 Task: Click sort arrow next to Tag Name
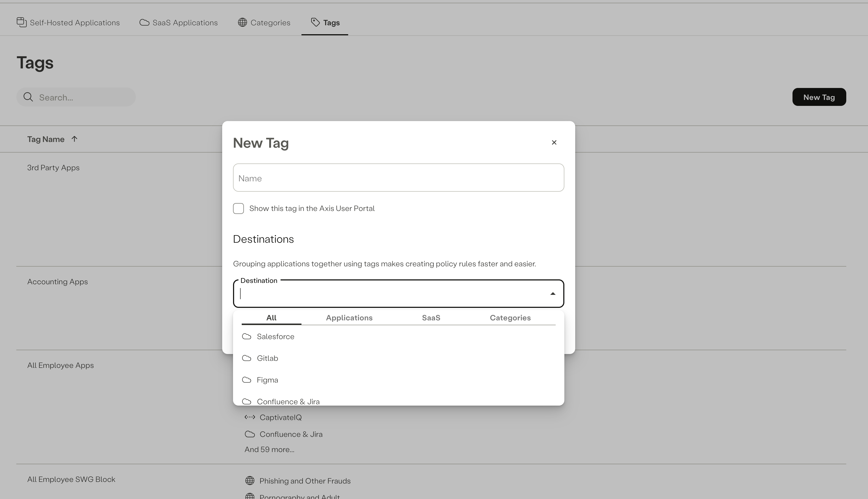click(x=74, y=139)
